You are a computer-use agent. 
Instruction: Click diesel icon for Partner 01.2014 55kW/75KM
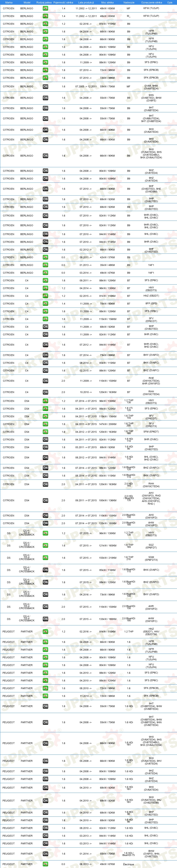click(45, 854)
